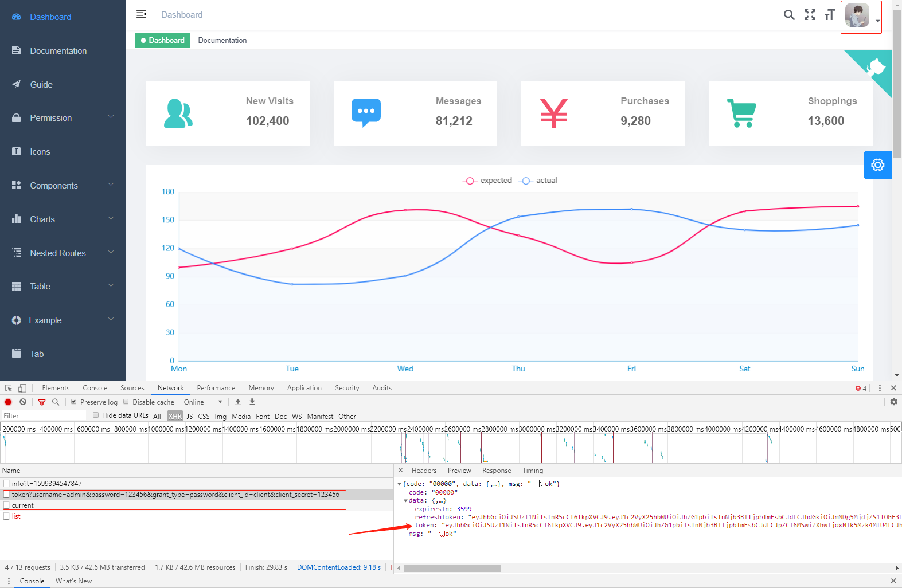
Task: Click the network Filter input field
Action: coord(43,416)
